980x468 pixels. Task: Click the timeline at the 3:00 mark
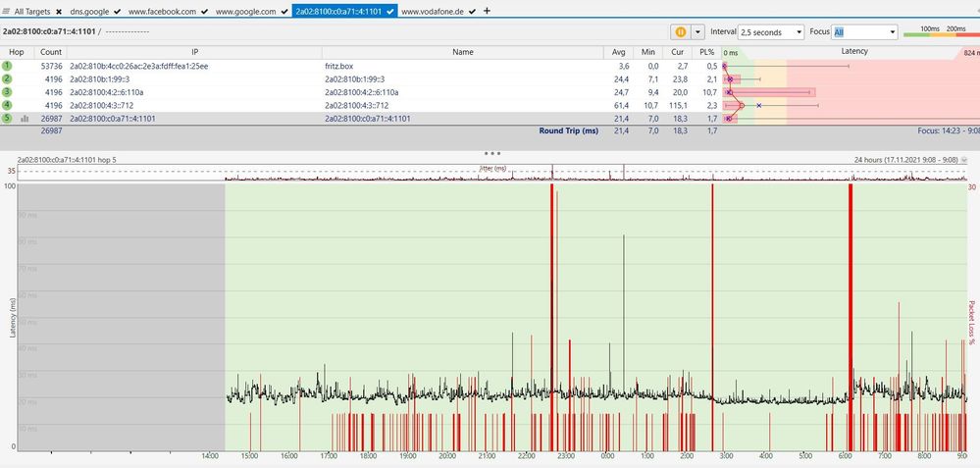(726, 456)
